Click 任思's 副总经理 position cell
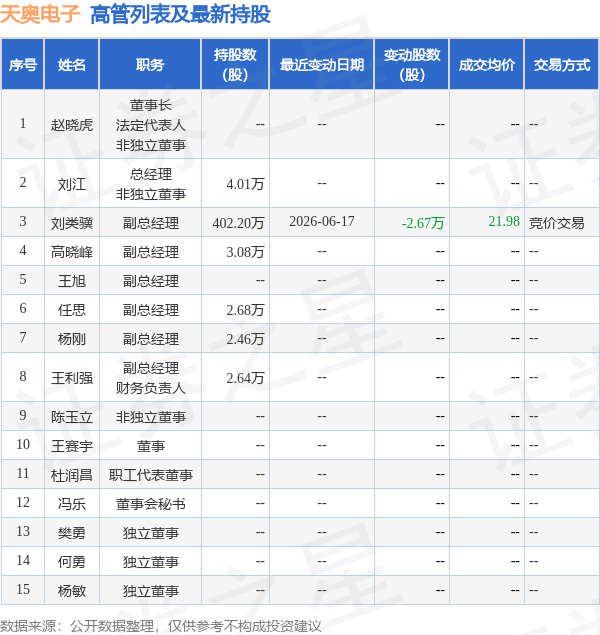The image size is (600, 635). pos(151,310)
